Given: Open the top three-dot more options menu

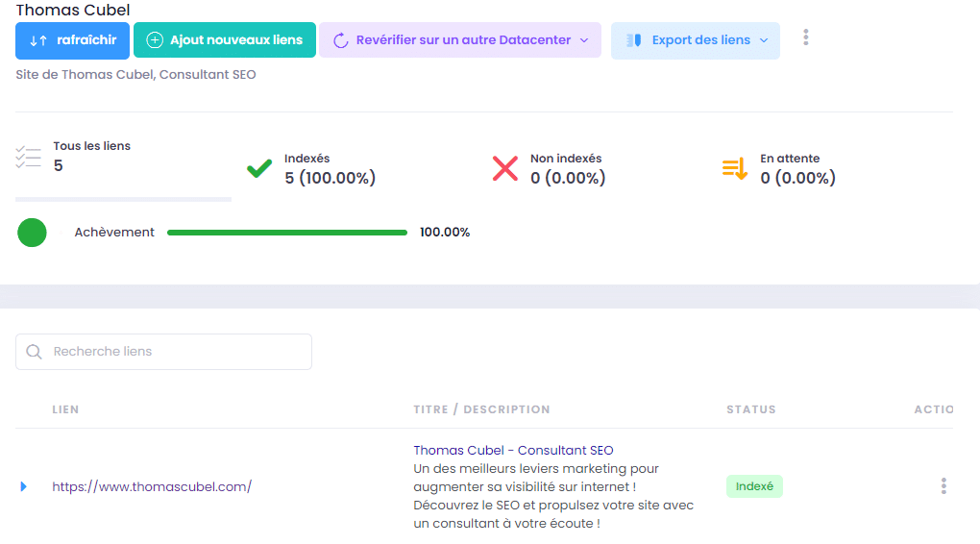Looking at the screenshot, I should 806,37.
